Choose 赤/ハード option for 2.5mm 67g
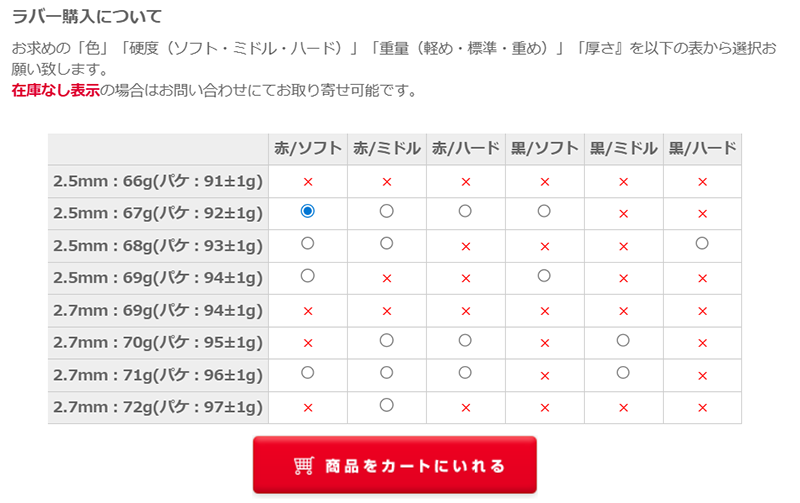 click(x=465, y=211)
